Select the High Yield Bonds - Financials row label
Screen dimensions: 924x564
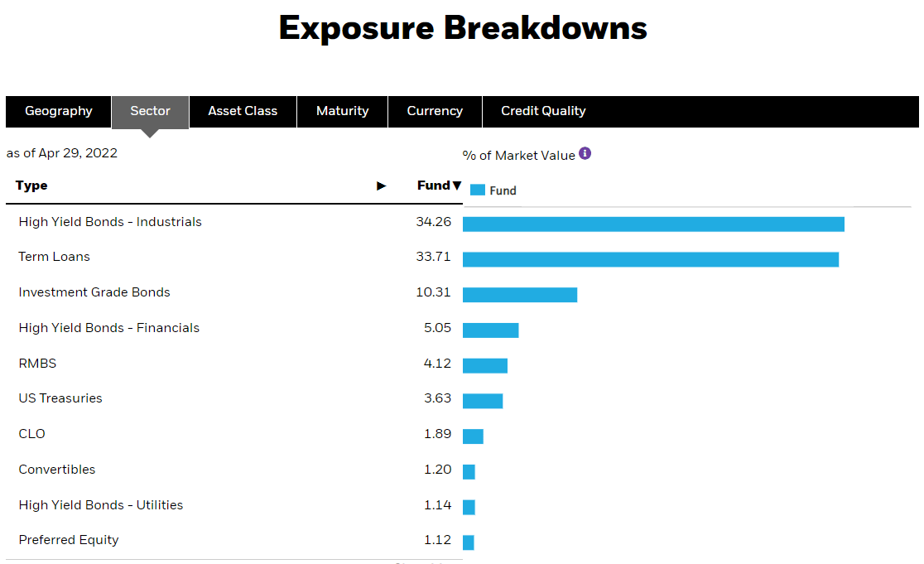(x=109, y=328)
